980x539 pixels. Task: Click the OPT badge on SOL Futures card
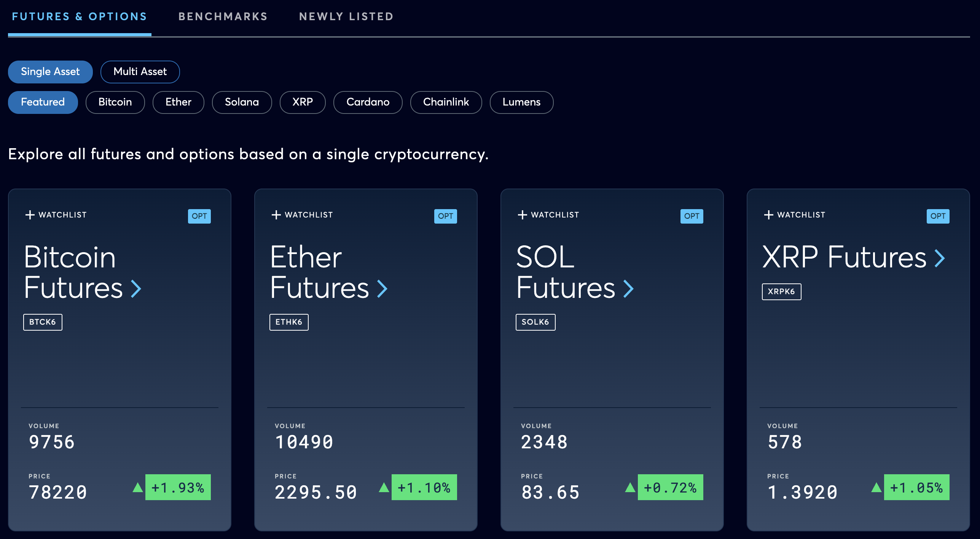692,216
